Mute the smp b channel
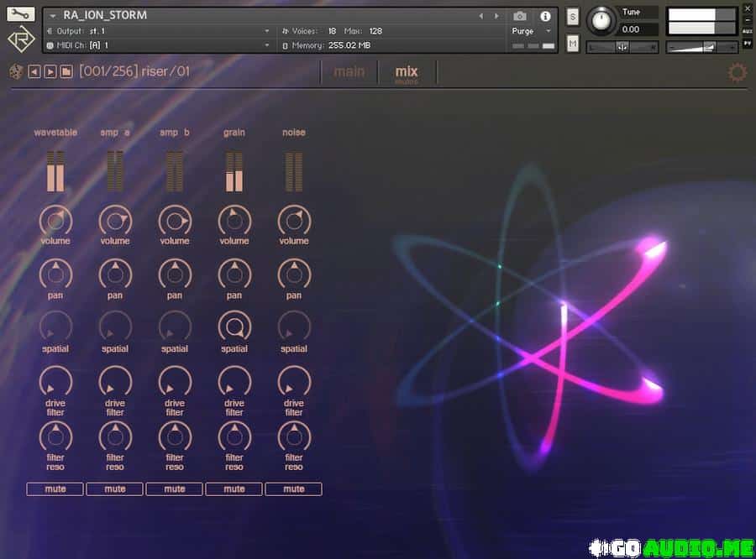The image size is (756, 559). (x=175, y=488)
